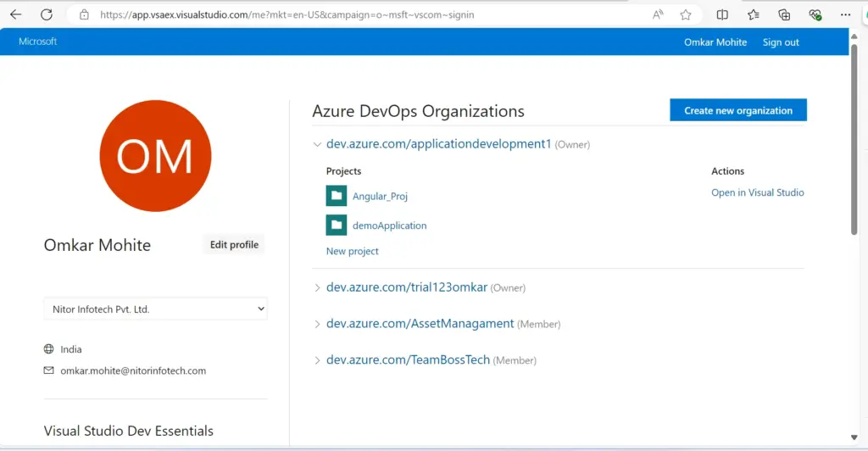Click the omkar.mohite@nitorinfotech.com email text
868x451 pixels.
(x=133, y=370)
